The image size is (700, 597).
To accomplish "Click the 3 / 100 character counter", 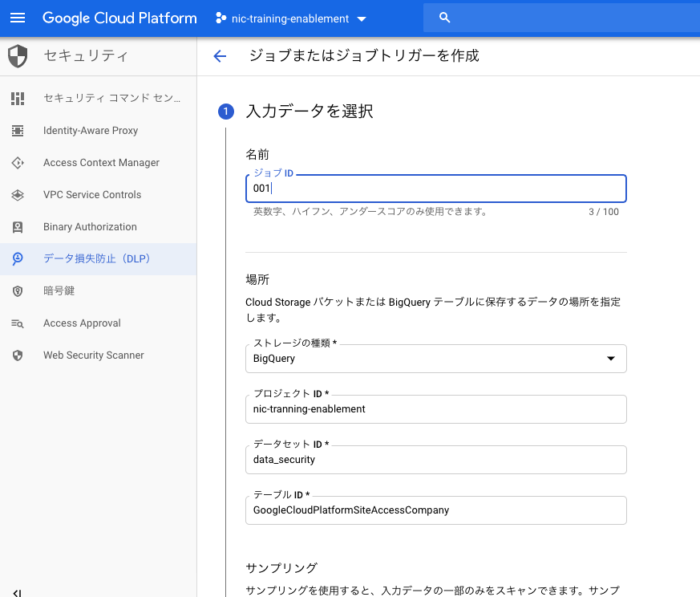I will 604,212.
